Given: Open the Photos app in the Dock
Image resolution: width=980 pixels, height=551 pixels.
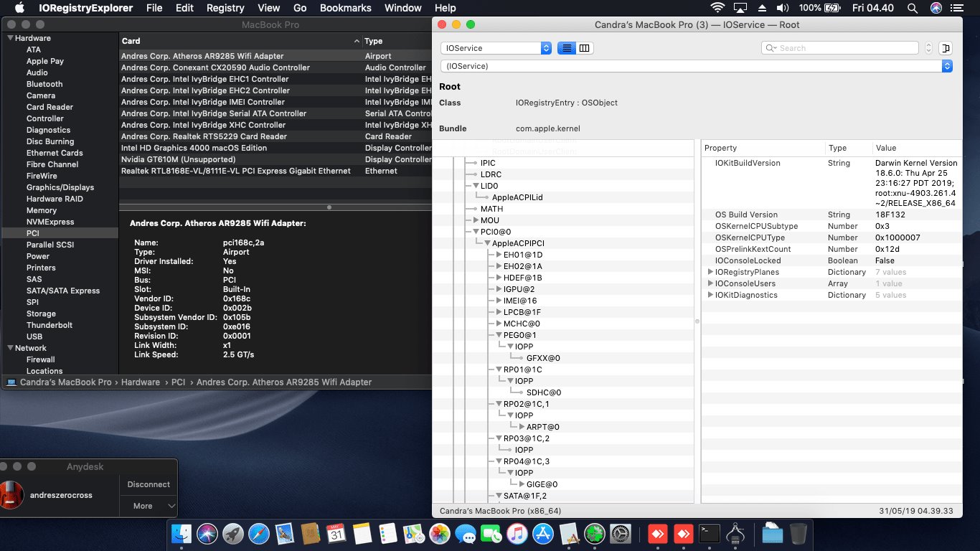Looking at the screenshot, I should point(439,533).
